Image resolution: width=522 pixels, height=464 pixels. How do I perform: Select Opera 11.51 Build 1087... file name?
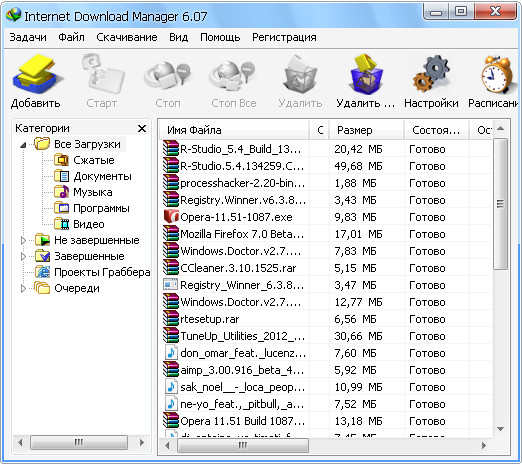click(x=242, y=421)
